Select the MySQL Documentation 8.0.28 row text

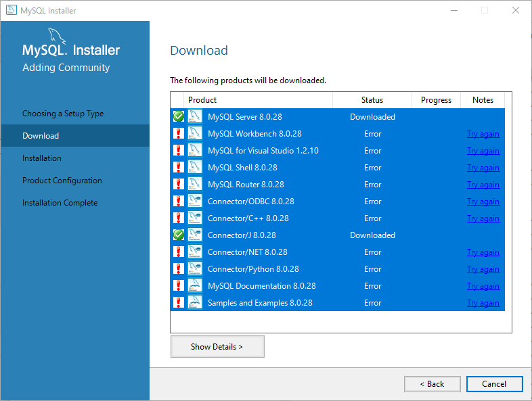(x=262, y=286)
